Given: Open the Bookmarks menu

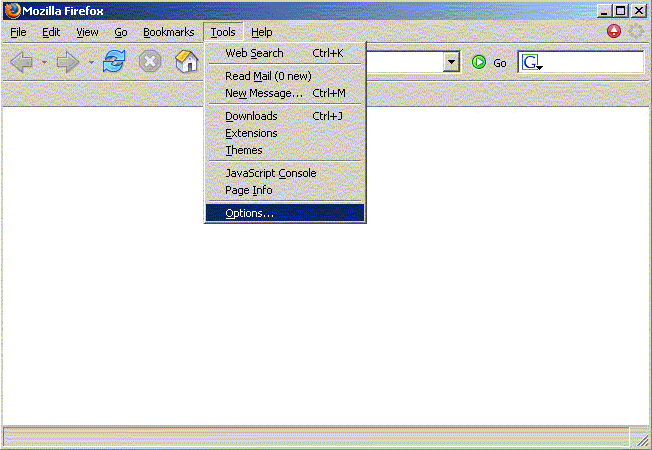Looking at the screenshot, I should (168, 32).
